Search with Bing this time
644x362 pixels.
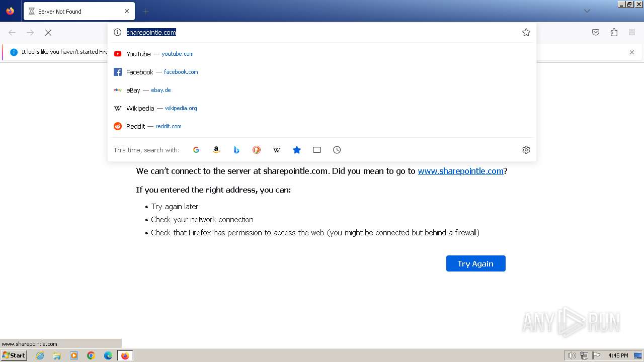tap(236, 150)
